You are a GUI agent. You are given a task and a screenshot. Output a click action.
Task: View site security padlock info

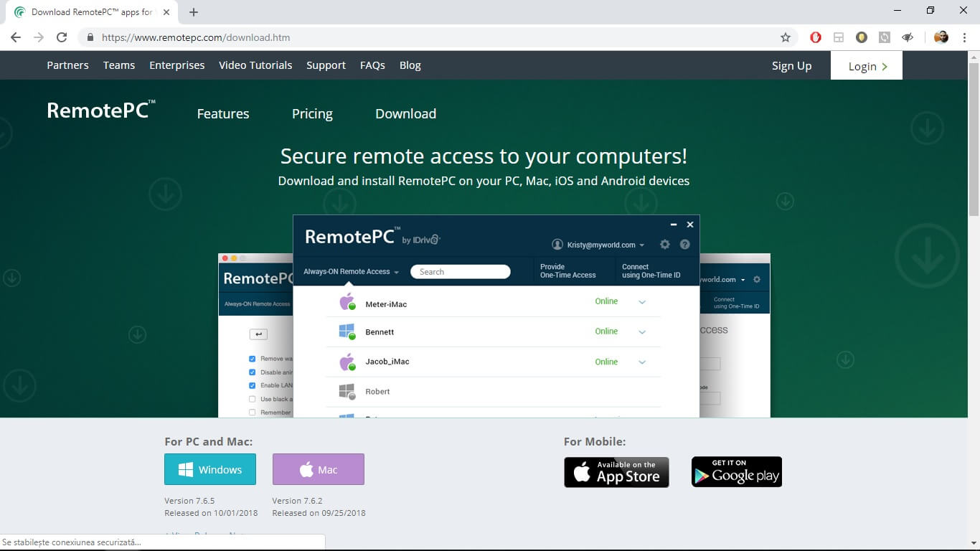coord(90,37)
